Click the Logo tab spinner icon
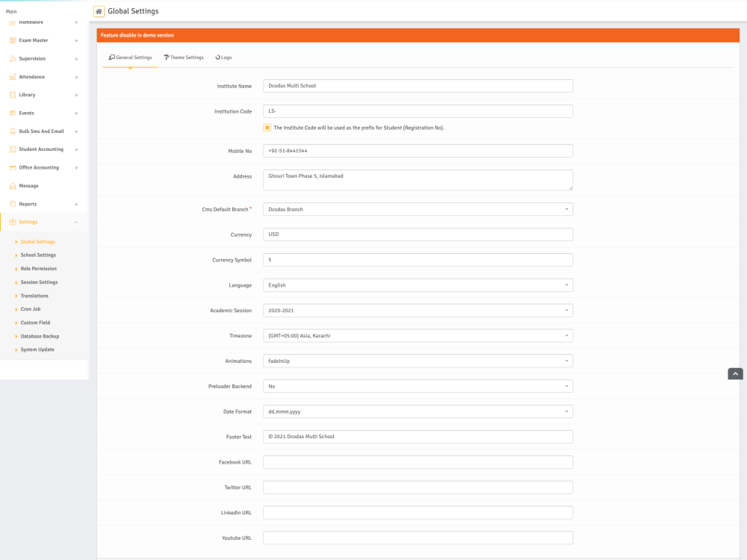Image resolution: width=747 pixels, height=560 pixels. [x=217, y=57]
